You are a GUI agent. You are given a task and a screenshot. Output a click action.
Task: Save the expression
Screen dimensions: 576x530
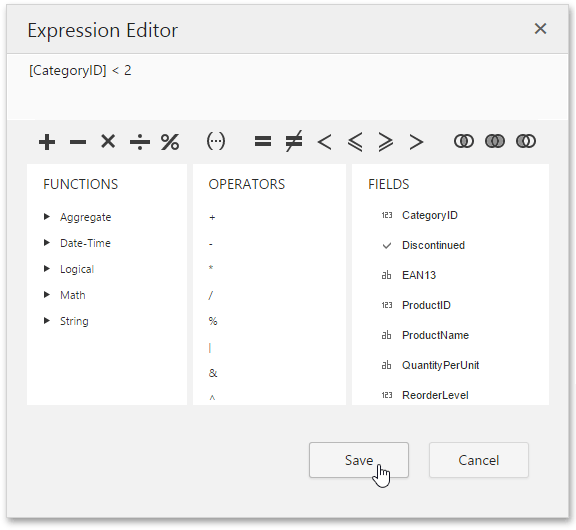pos(359,460)
